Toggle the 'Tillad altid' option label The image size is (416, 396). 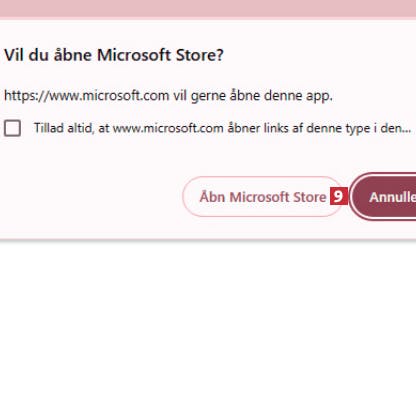tap(222, 128)
